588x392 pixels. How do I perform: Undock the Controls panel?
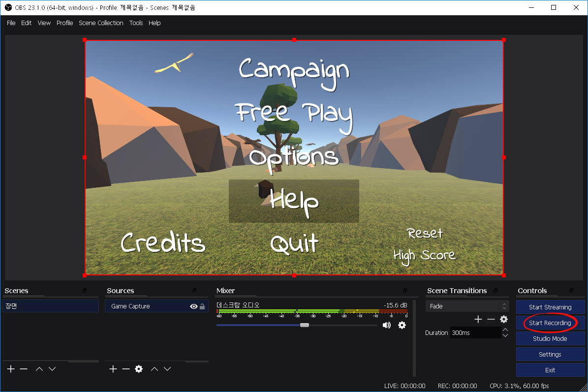[x=571, y=291]
